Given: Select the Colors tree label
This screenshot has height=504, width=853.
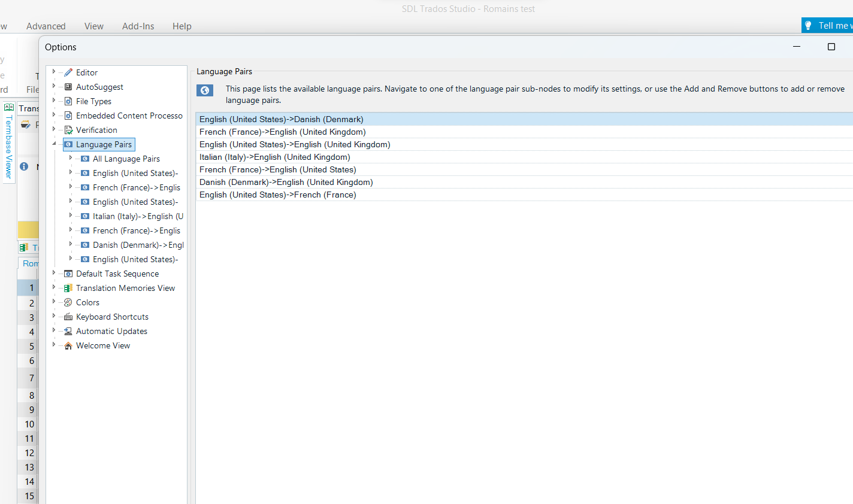Looking at the screenshot, I should 87,302.
